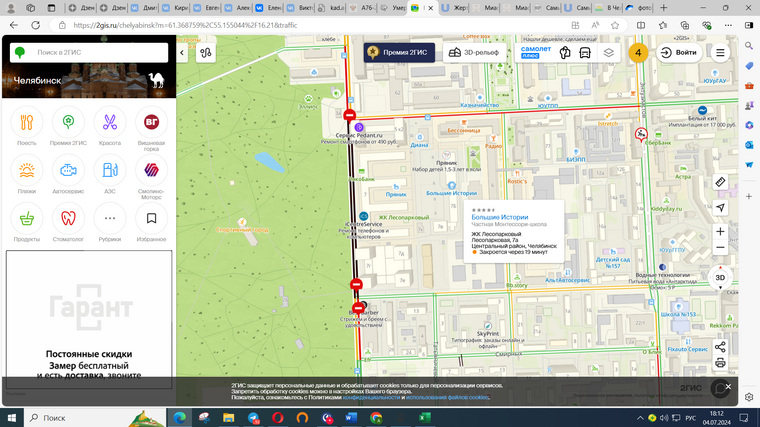Click the Спортивный город label in park
This screenshot has height=427, width=760.
click(x=242, y=230)
